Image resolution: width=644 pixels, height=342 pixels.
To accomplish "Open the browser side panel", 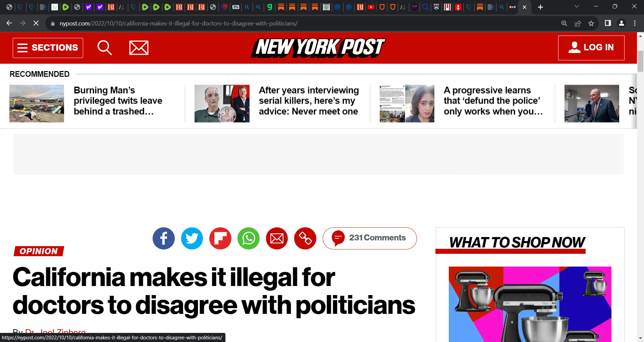I will [608, 23].
